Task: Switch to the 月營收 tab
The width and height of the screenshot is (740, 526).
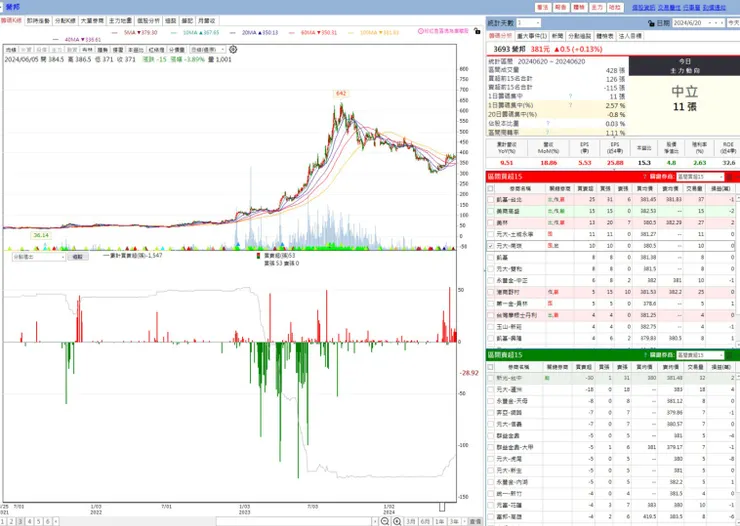Action: click(x=207, y=21)
